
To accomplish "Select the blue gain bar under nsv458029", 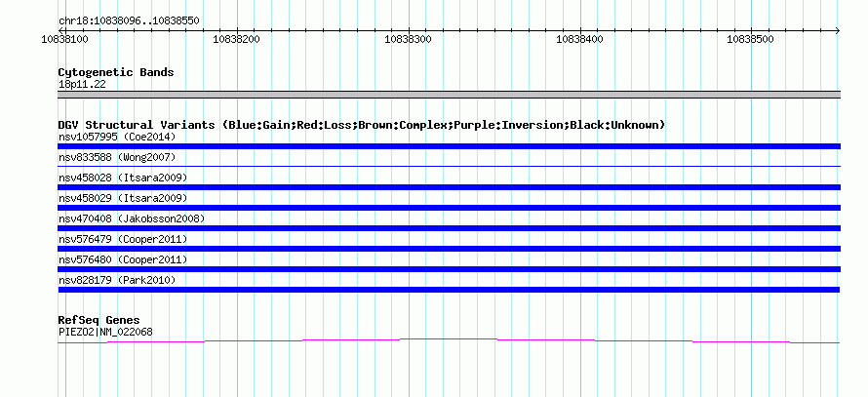I will pyautogui.click(x=449, y=208).
